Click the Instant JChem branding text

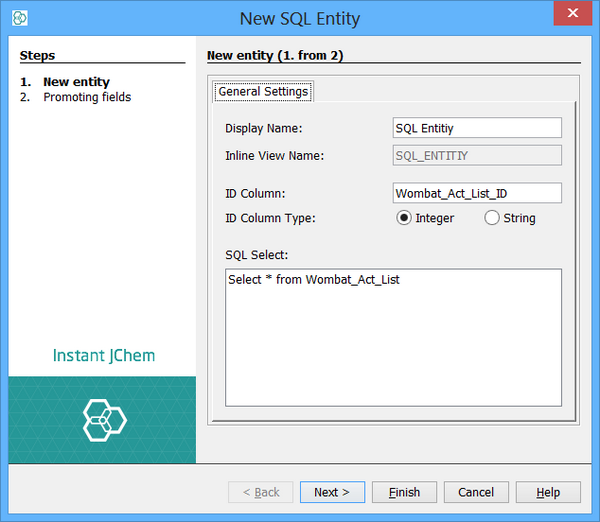[x=104, y=356]
